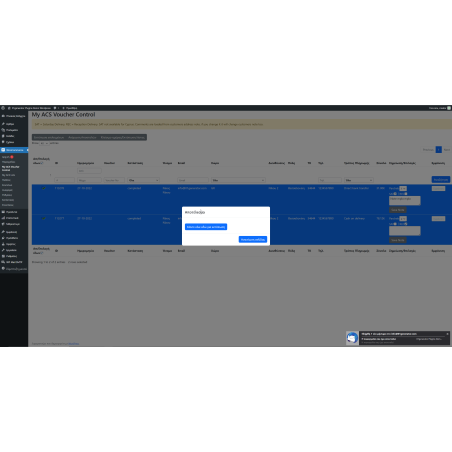Open the Dashboard item in sidebar
The image size is (452, 452).
coord(14,116)
